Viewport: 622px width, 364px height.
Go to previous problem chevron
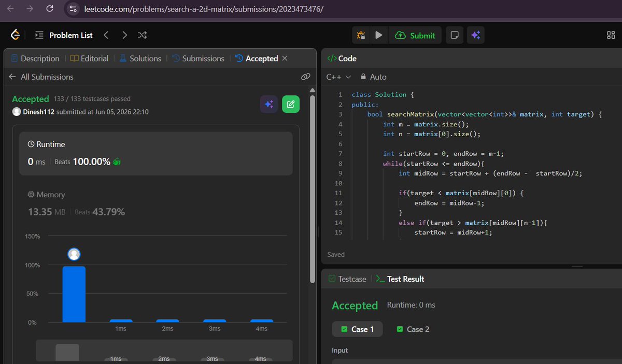[106, 35]
